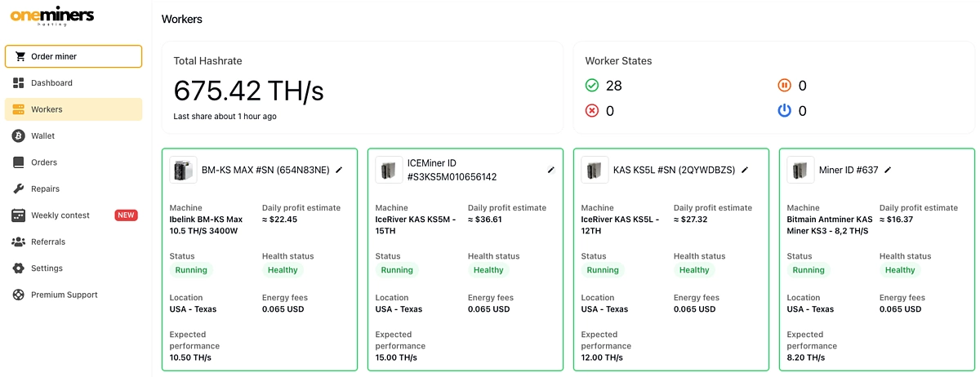The height and width of the screenshot is (377, 980).
Task: Click the ≈ $16.37 daily profit estimate
Action: 897,220
